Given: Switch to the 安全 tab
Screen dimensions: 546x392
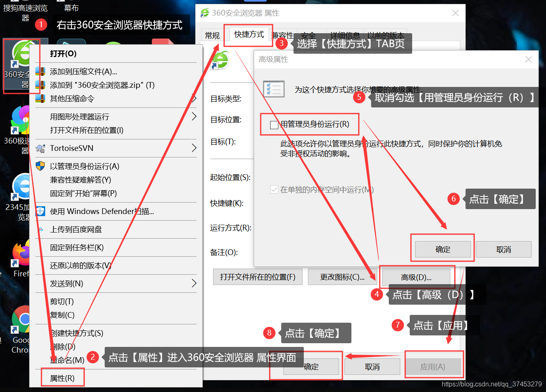Looking at the screenshot, I should pyautogui.click(x=308, y=36).
